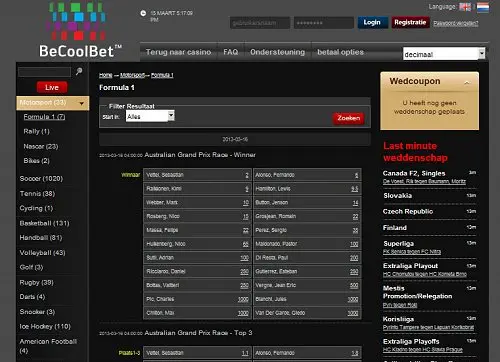
Task: Open American Football (4) category
Action: tap(48, 346)
